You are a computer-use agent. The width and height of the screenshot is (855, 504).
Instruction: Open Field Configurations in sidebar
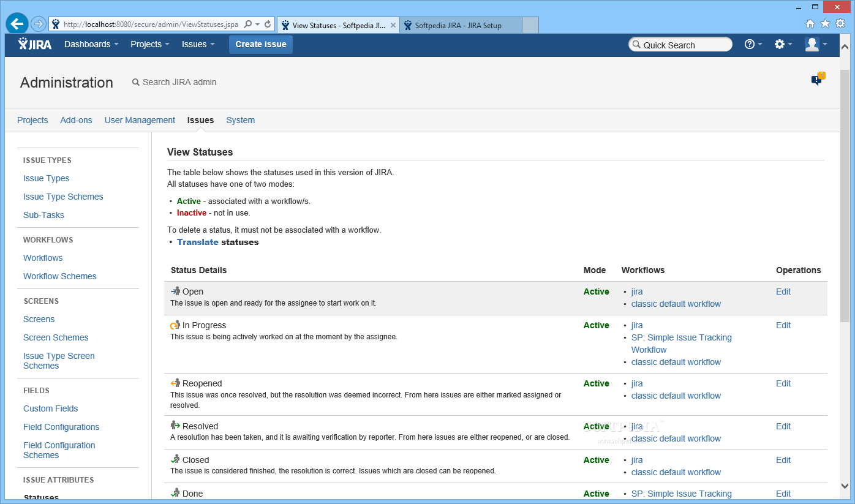pos(61,427)
